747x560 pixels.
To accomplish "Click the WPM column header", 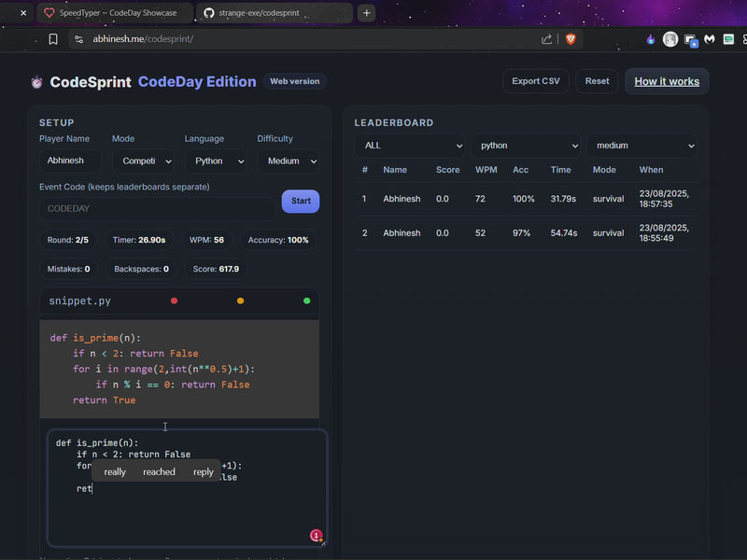I will click(x=486, y=170).
